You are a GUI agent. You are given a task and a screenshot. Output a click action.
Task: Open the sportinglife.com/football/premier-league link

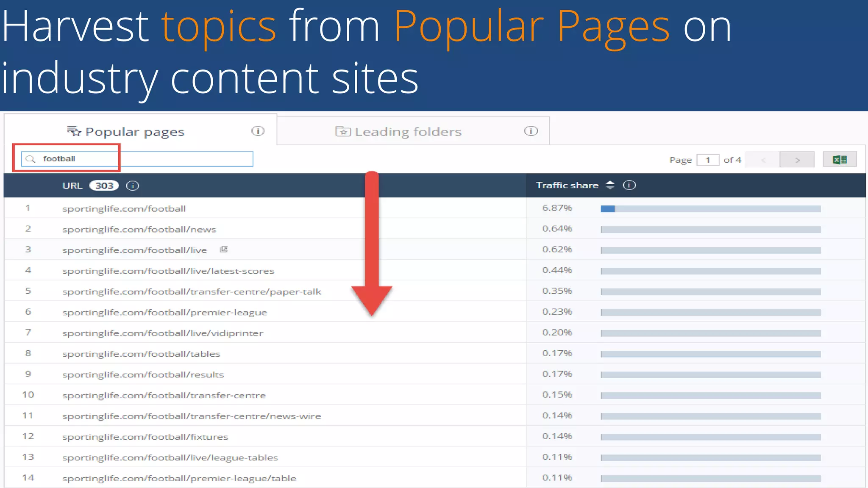point(164,312)
